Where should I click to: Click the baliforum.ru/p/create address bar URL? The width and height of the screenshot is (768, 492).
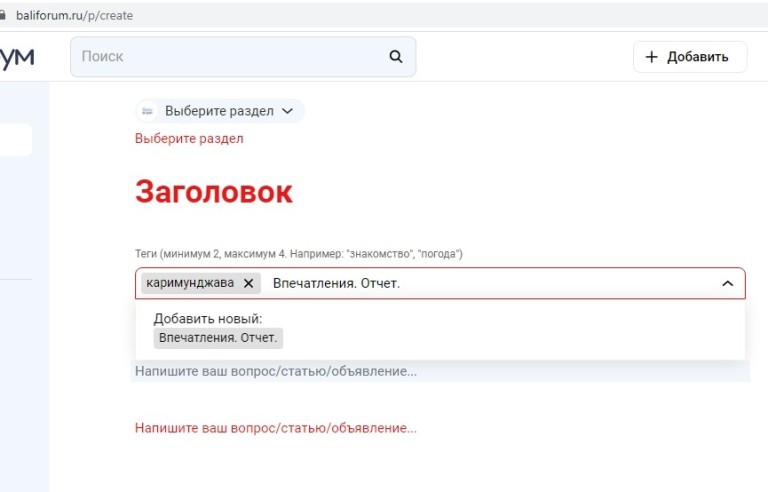(x=75, y=15)
